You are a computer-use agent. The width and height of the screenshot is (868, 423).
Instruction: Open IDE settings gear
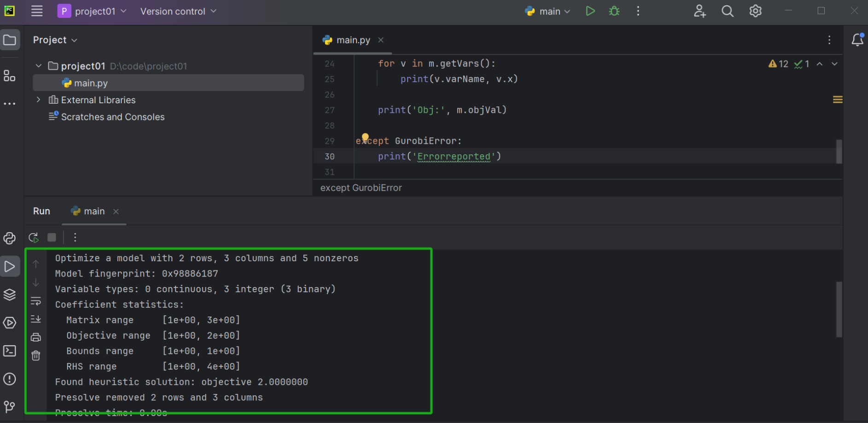click(756, 11)
